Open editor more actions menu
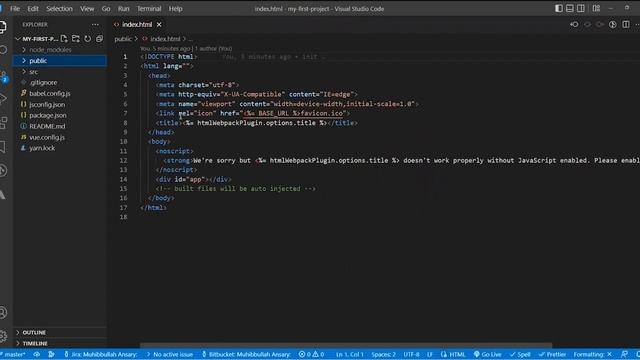 [x=637, y=24]
